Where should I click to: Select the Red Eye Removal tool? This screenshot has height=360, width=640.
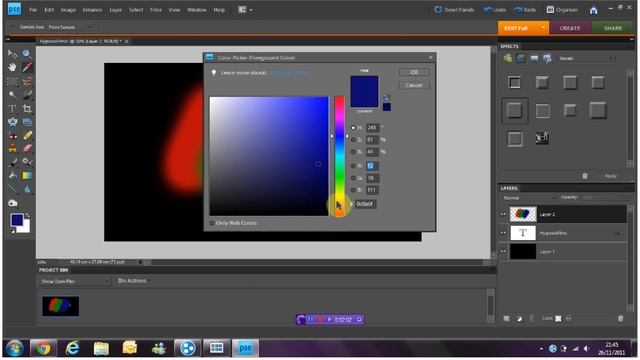12,136
